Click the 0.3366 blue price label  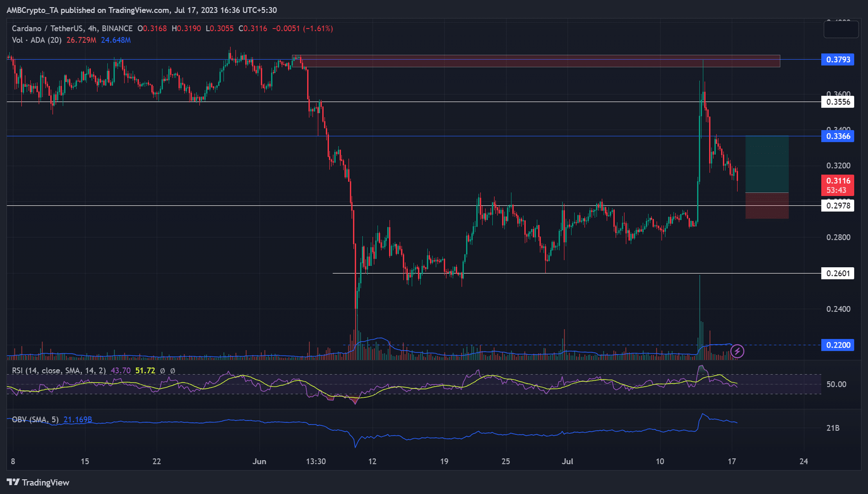pos(837,136)
